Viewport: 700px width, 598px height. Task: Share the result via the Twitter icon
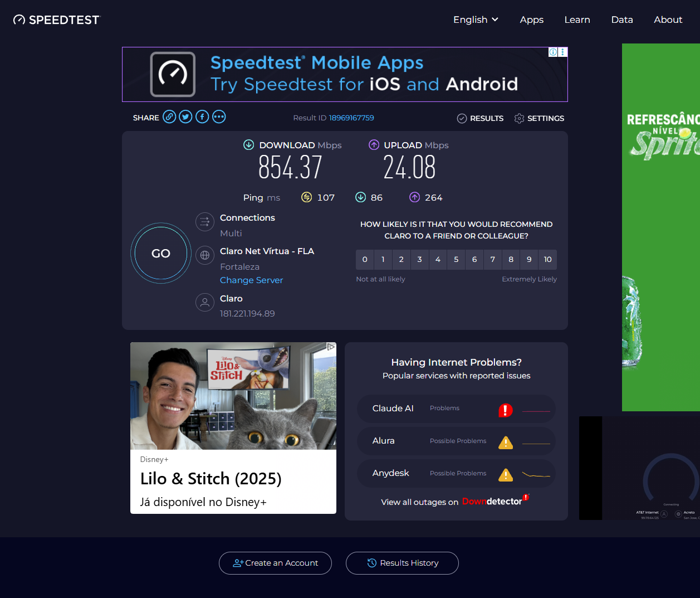[185, 116]
